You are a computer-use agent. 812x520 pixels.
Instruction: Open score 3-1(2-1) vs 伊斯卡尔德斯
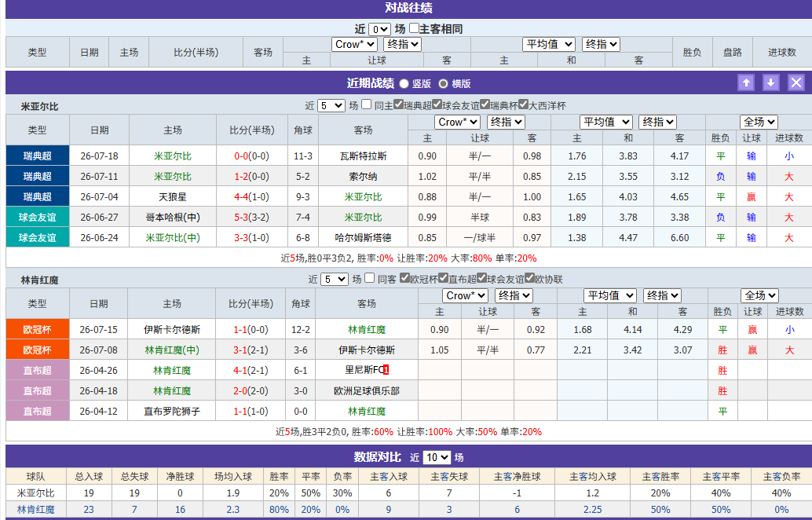tap(251, 350)
